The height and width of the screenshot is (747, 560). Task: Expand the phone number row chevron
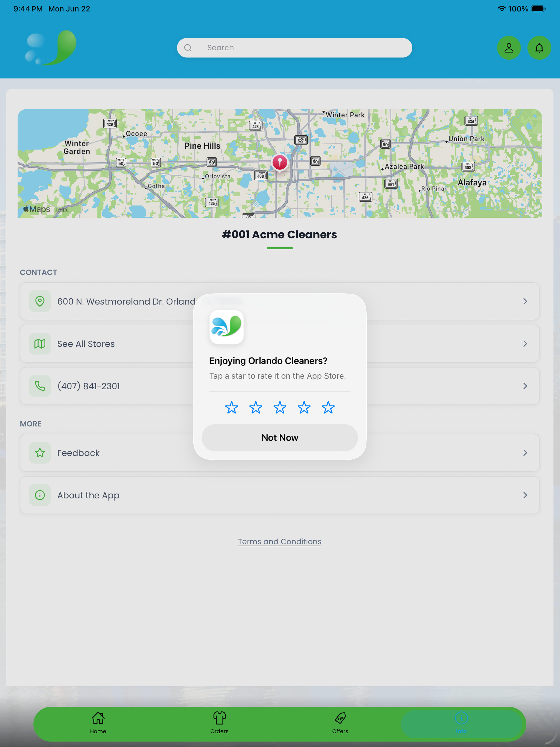coord(525,386)
